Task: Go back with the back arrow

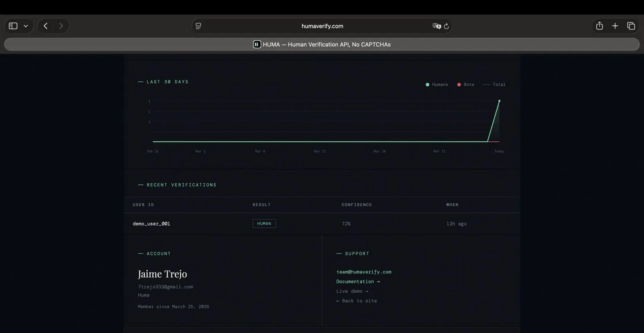Action: [45, 26]
